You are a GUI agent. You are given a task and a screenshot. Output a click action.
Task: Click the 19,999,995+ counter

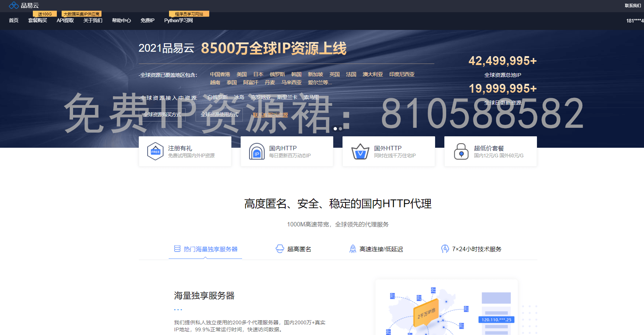point(503,88)
